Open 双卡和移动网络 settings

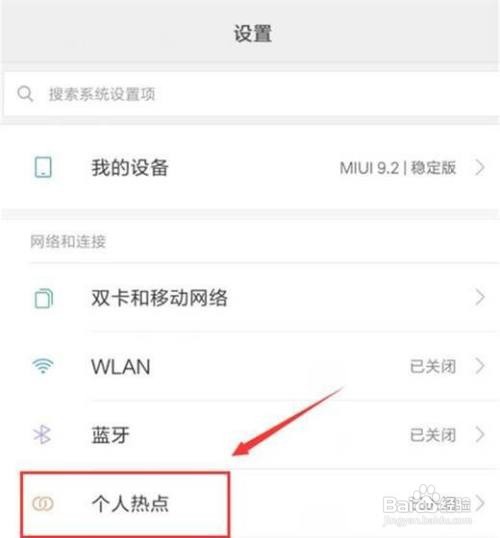[x=250, y=297]
